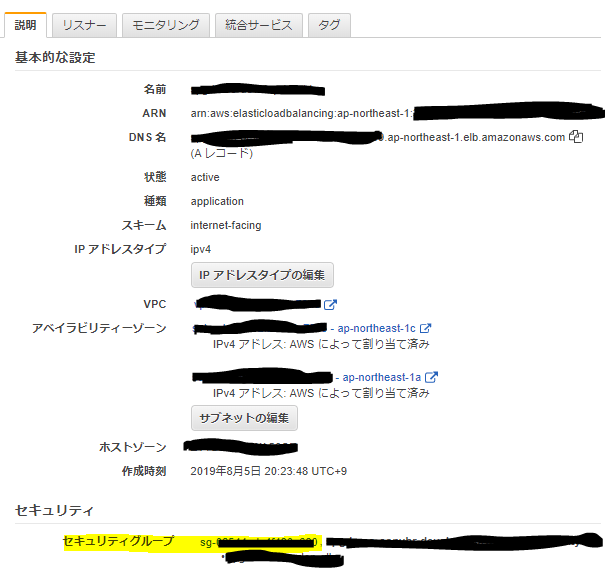605x574 pixels.
Task: Open the external link icon beside ap-northeast-1a
Action: tap(431, 377)
